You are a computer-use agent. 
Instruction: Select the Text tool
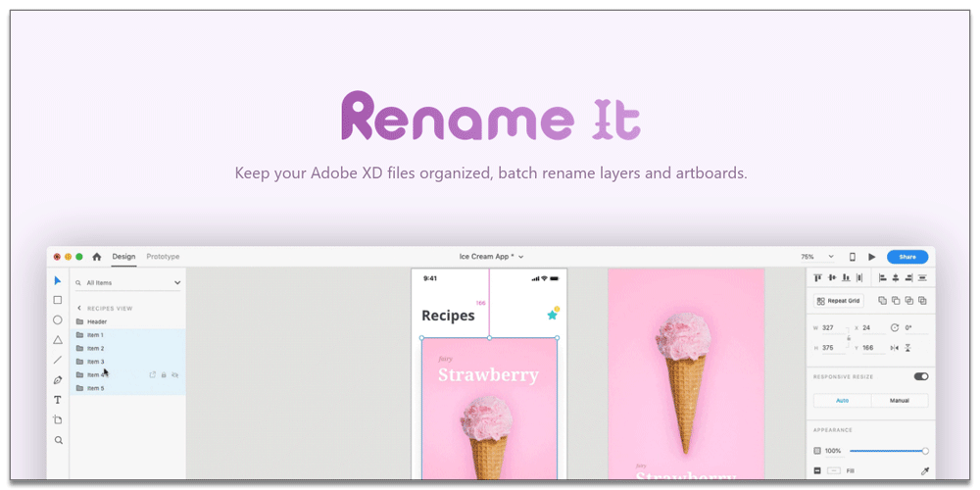click(x=58, y=400)
